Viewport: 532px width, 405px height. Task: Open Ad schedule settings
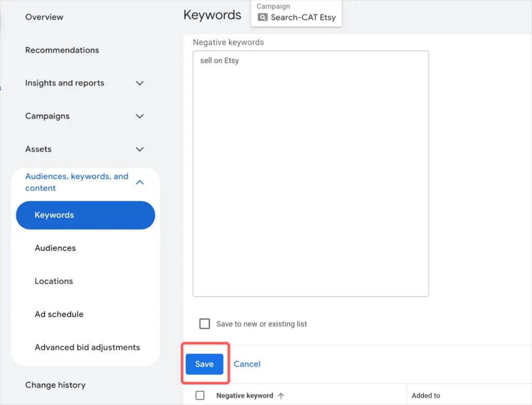59,314
